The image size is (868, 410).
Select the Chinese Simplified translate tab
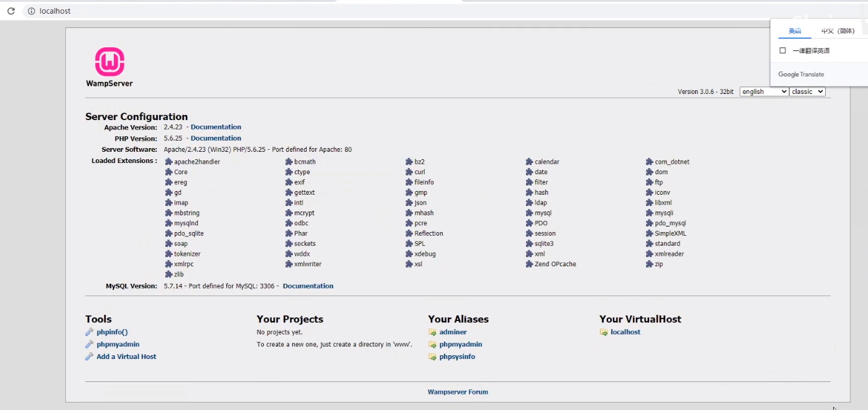pos(838,31)
